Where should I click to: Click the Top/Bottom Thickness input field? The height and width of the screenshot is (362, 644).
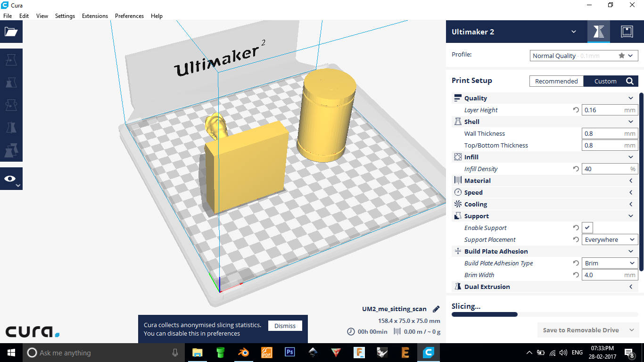point(610,145)
